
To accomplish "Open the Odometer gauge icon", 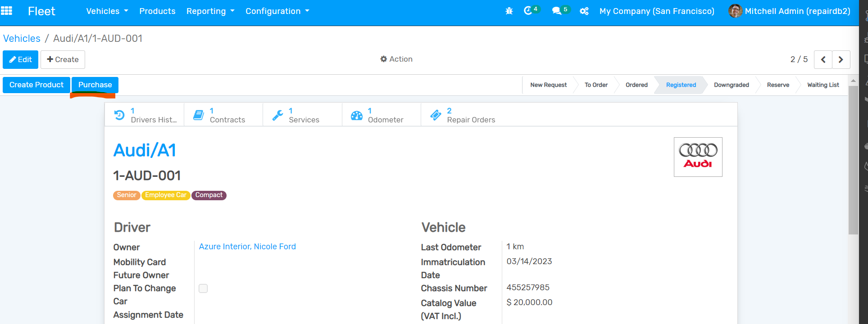I will pyautogui.click(x=357, y=116).
